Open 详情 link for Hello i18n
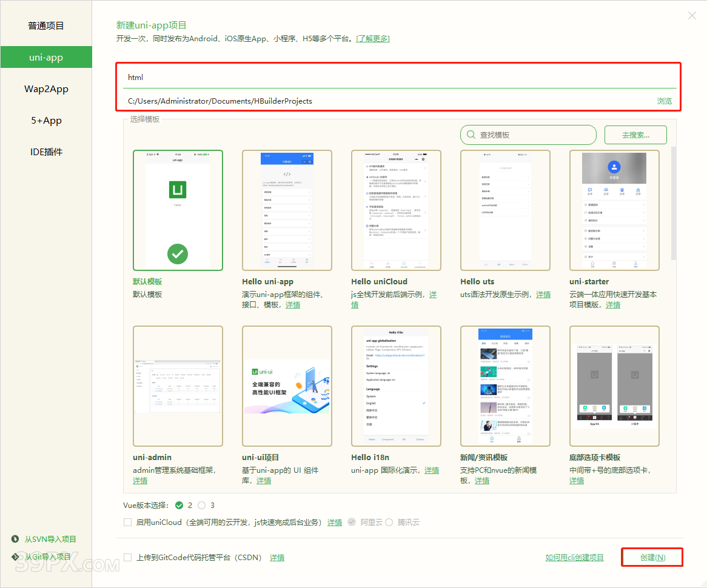707x588 pixels. click(432, 470)
